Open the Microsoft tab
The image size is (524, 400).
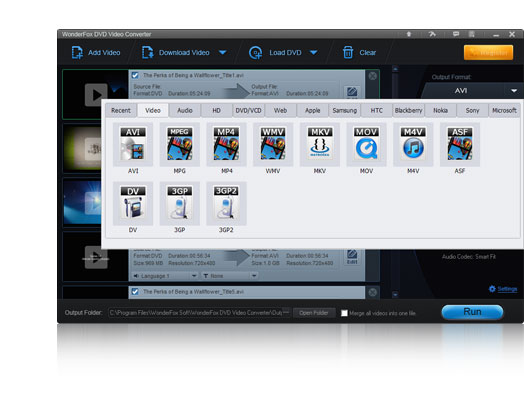pos(504,111)
